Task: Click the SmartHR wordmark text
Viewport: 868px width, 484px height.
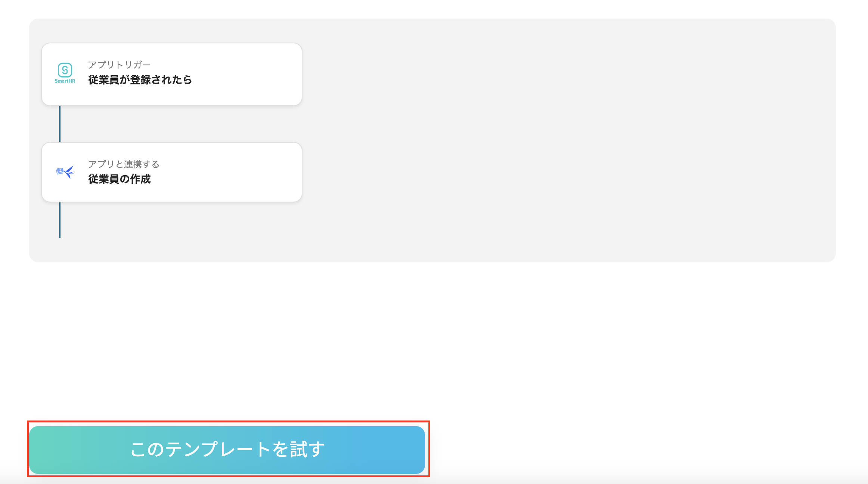Action: tap(65, 80)
